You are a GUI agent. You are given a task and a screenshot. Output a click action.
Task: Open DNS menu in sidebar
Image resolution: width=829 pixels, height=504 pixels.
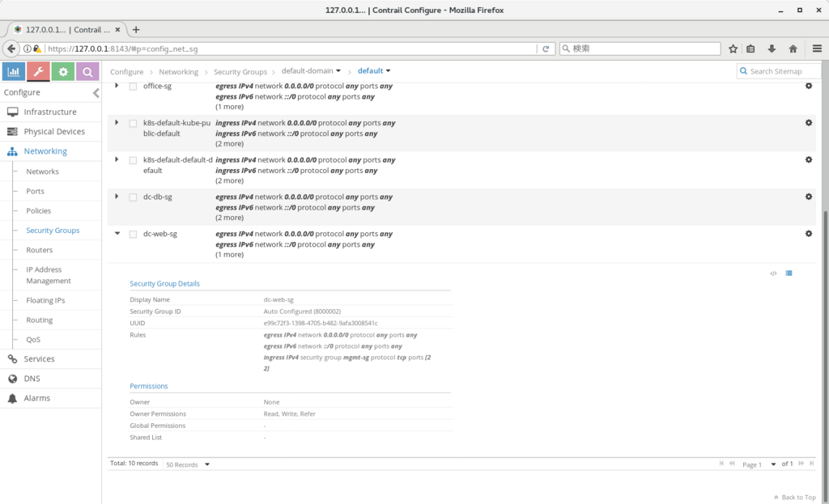50,379
